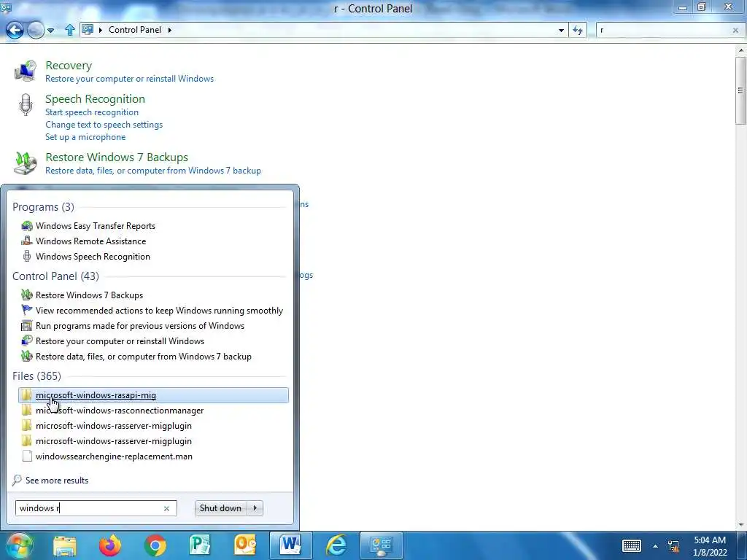Viewport: 747px width, 560px height.
Task: Launch Firefox from taskbar
Action: pos(110,545)
